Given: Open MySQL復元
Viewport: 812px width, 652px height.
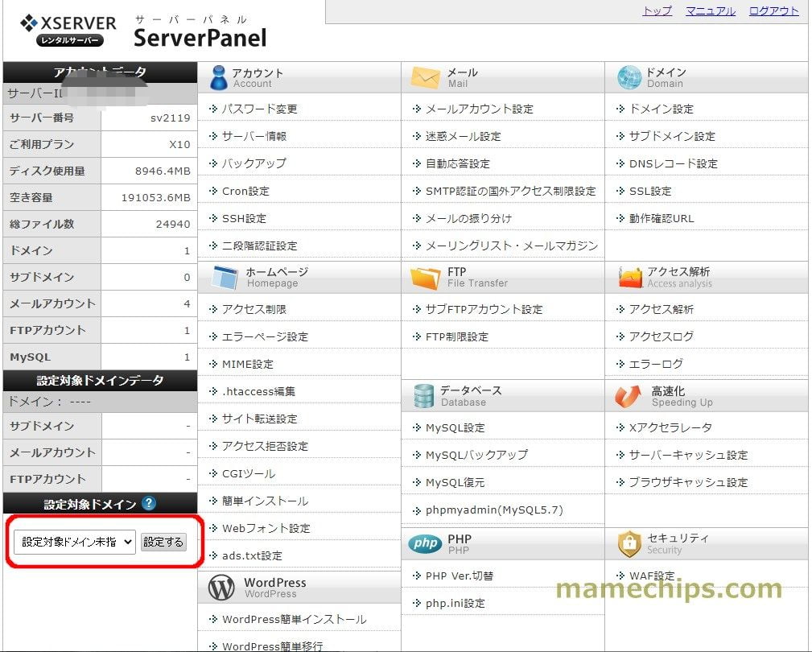Looking at the screenshot, I should (x=455, y=483).
